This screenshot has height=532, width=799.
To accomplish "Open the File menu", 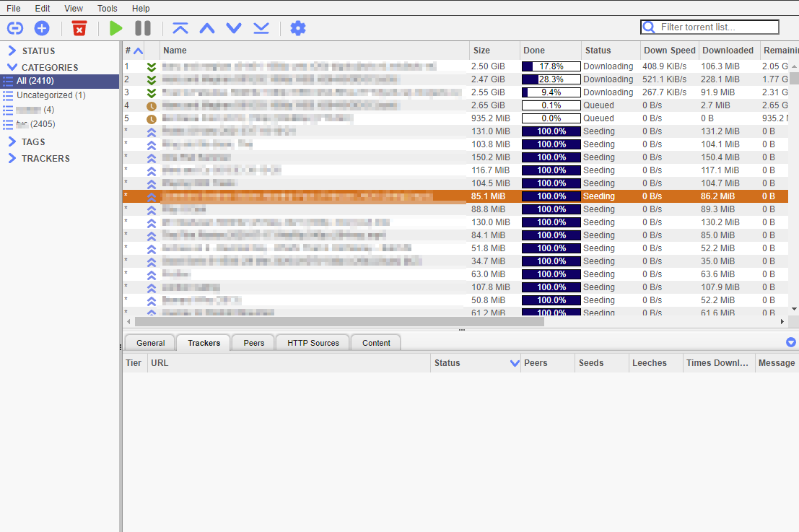I will tap(13, 9).
